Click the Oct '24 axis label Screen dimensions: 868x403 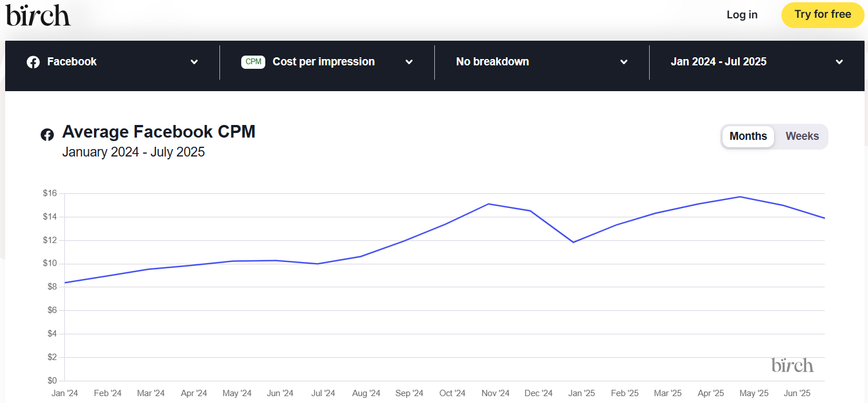coord(452,393)
